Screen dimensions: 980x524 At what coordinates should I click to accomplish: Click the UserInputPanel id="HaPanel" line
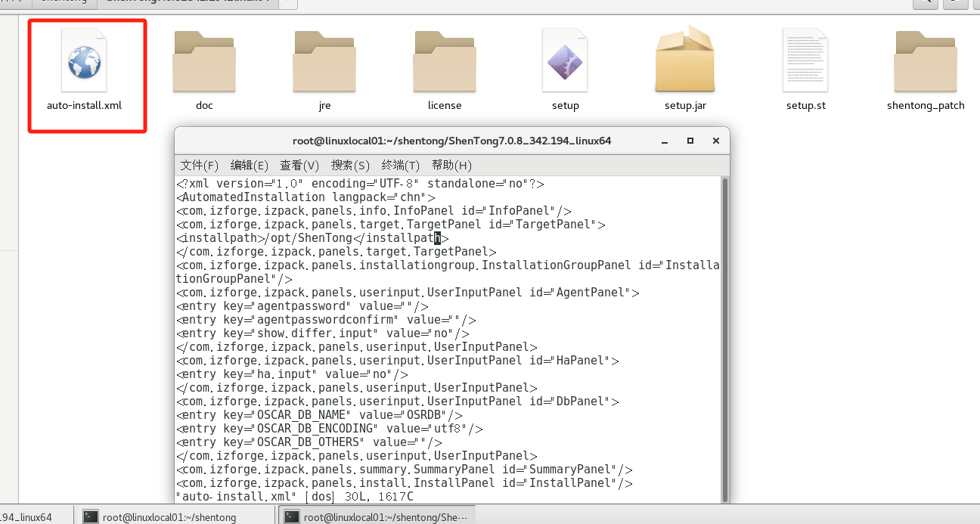(398, 361)
